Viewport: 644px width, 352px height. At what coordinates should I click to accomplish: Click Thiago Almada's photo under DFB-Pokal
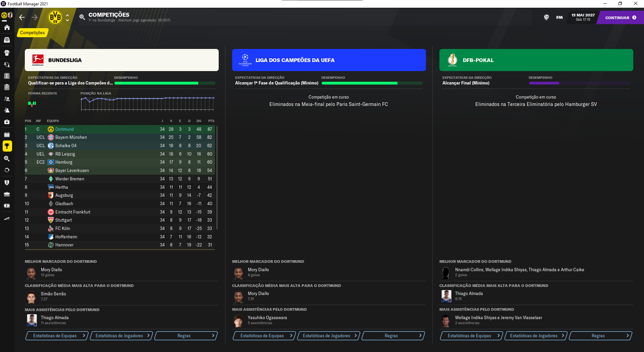pyautogui.click(x=446, y=296)
